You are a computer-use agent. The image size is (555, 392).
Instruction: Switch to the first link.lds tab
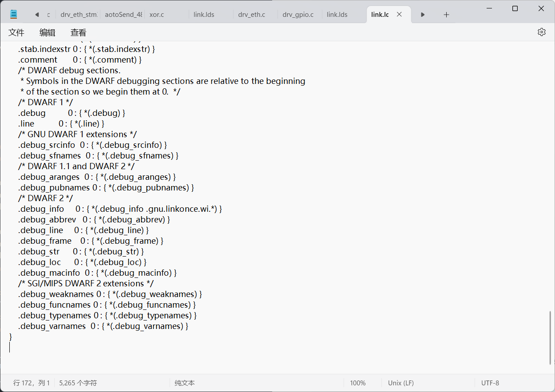[204, 14]
